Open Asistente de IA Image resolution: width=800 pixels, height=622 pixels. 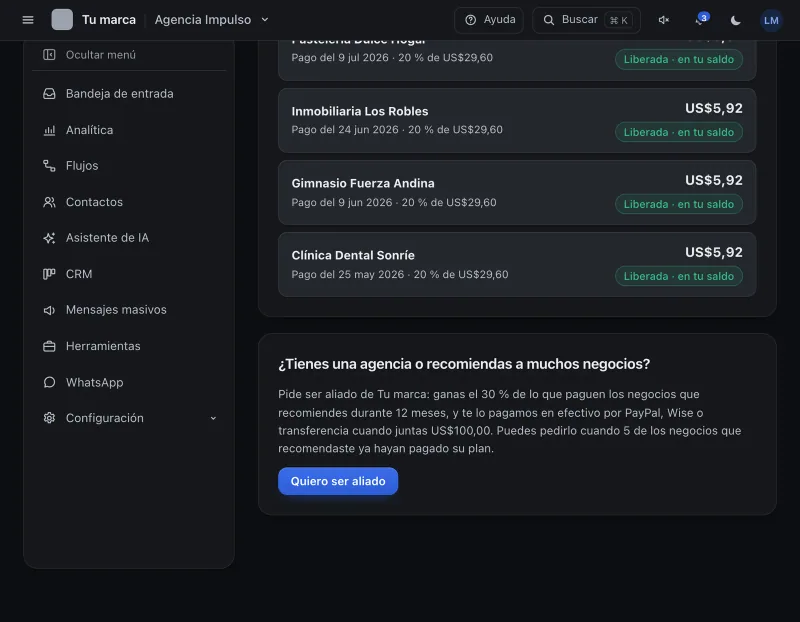pos(129,238)
